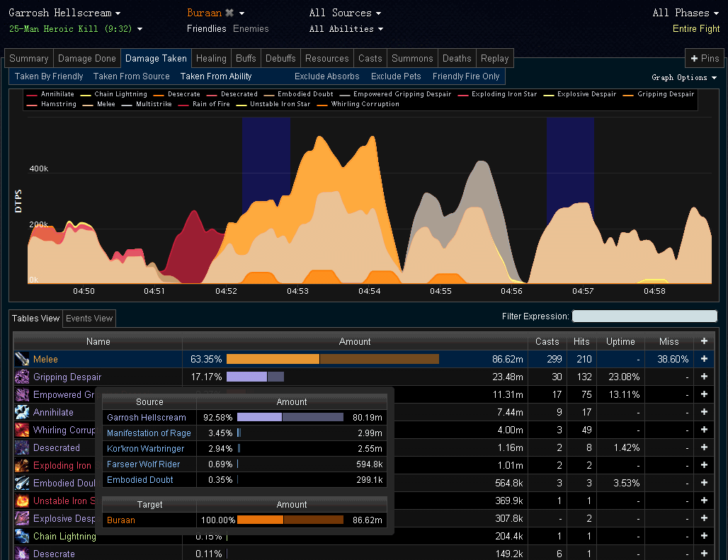The image size is (728, 560).
Task: Toggle the Friendly Fire Only option
Action: coord(466,76)
